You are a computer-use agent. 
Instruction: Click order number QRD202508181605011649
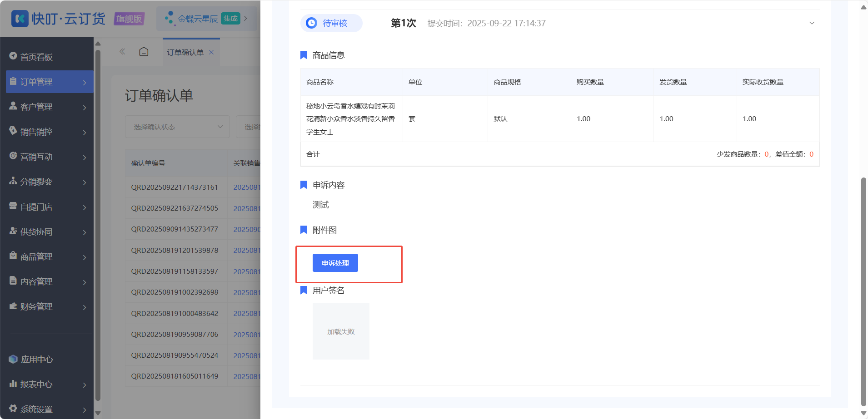pos(175,376)
